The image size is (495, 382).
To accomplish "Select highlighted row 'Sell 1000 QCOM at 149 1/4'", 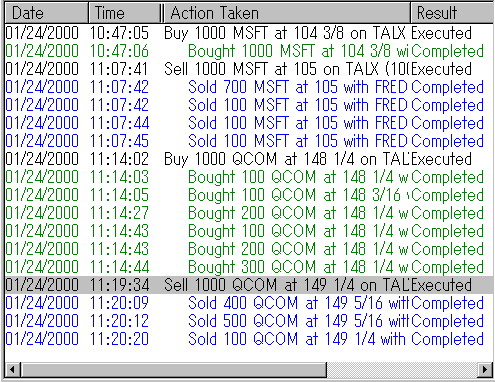I will tap(249, 285).
